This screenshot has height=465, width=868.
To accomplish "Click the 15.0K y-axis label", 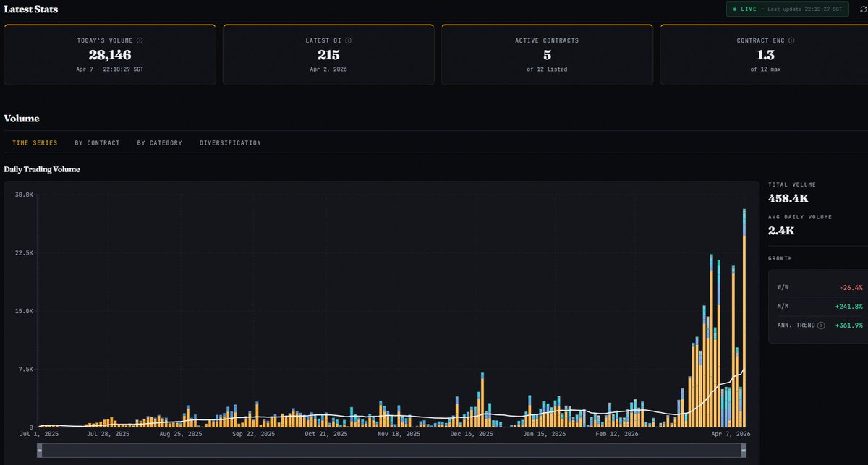I will coord(24,310).
